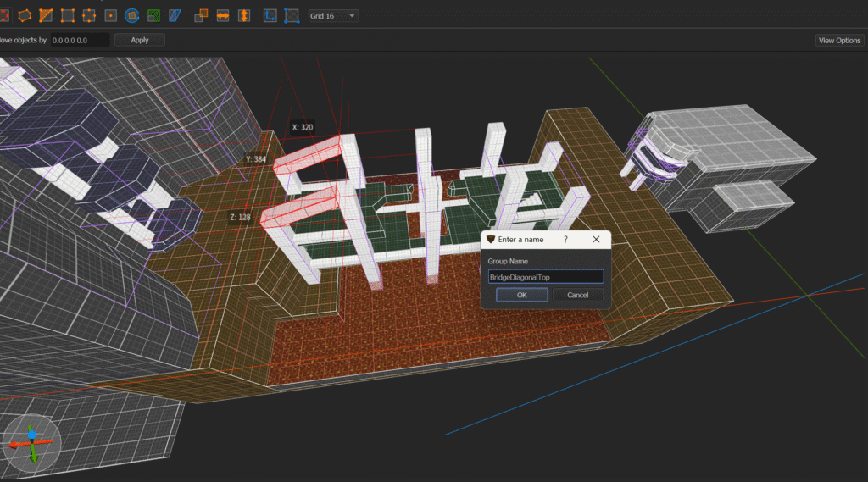868x482 pixels.
Task: Select the Brush creation tool
Action: point(25,15)
